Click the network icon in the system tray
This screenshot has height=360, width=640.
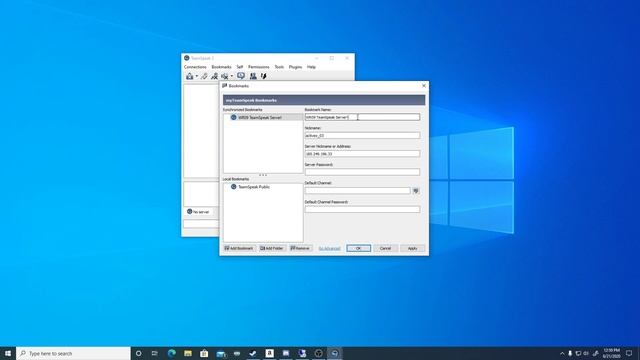point(578,353)
